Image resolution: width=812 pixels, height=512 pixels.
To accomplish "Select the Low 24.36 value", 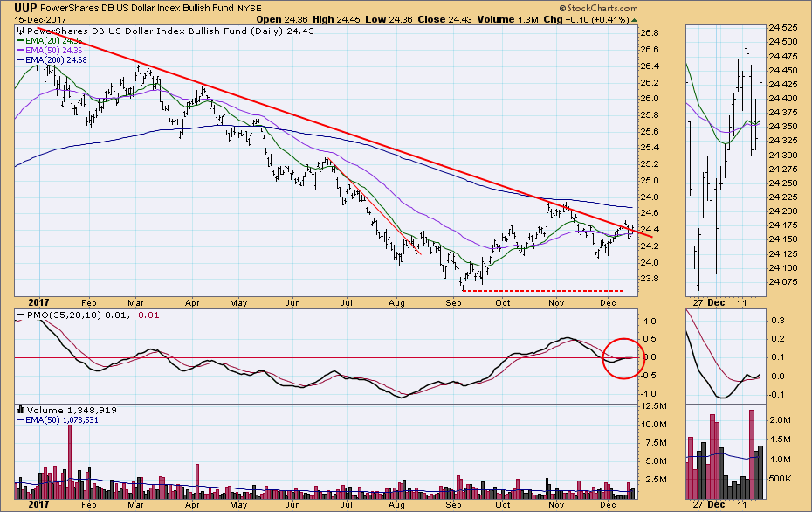I will [x=389, y=19].
